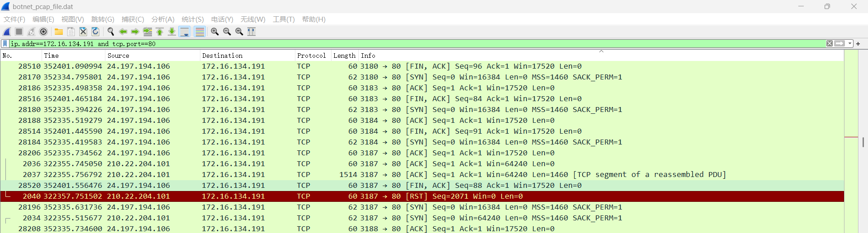Open Find a packet magnifier
Viewport: 868px width, 233px height.
[x=110, y=32]
